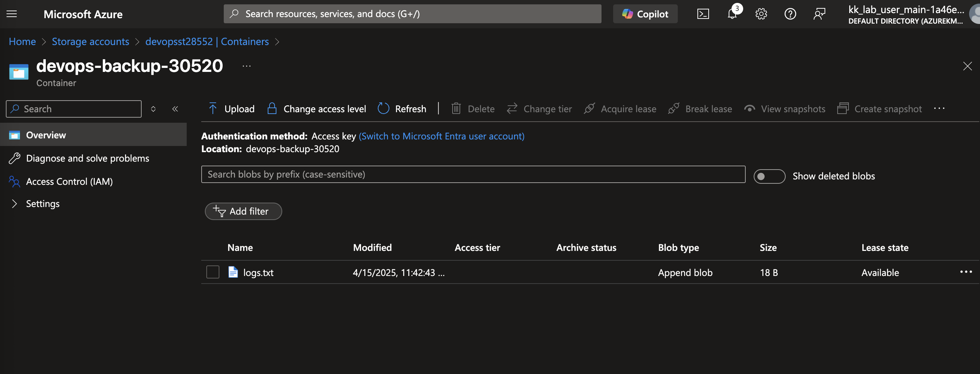Image resolution: width=980 pixels, height=374 pixels.
Task: Focus the left menu Search field
Action: [74, 109]
